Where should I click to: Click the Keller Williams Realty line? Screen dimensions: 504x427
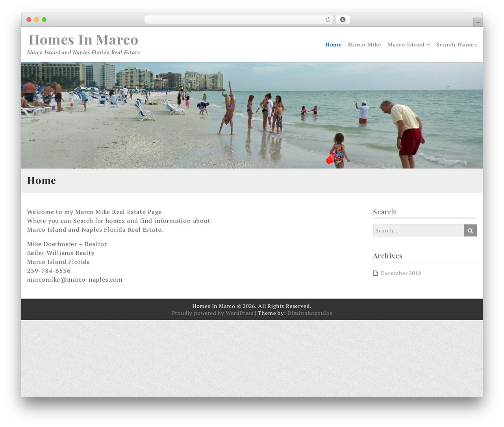(61, 253)
